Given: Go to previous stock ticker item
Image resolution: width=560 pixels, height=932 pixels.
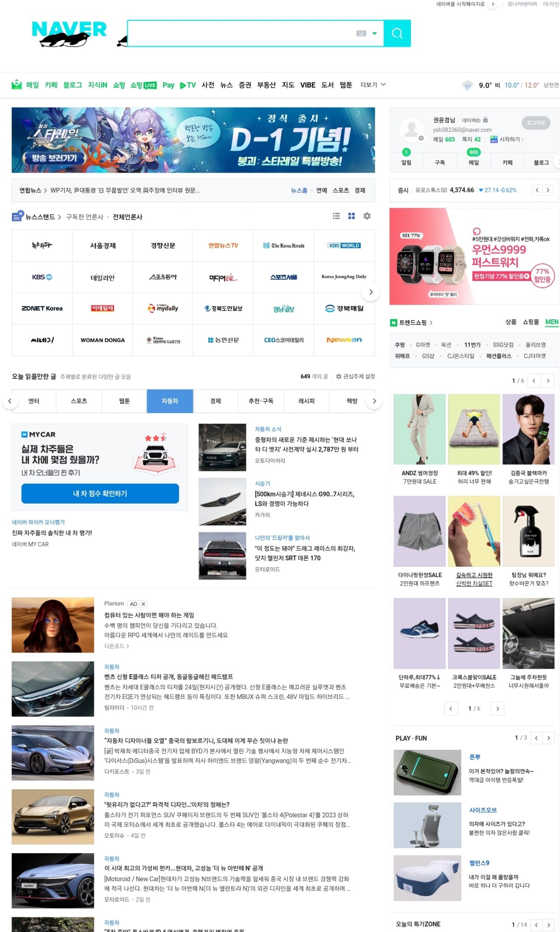Looking at the screenshot, I should (537, 190).
